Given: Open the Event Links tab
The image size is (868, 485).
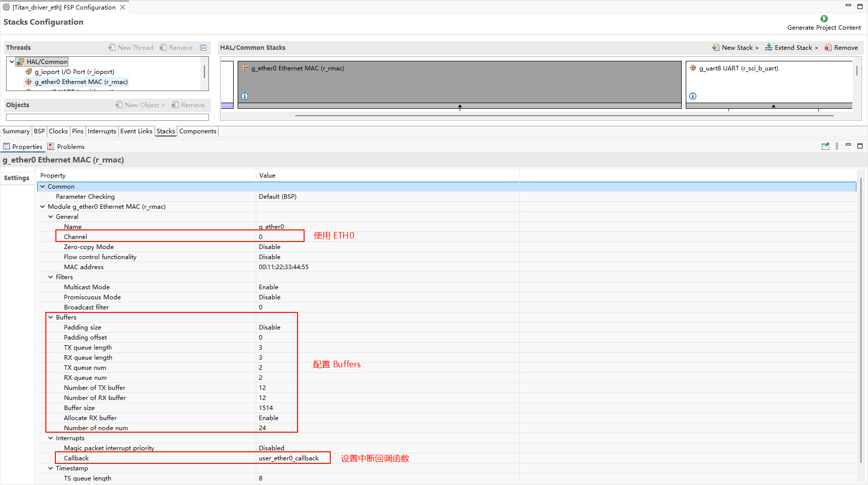Looking at the screenshot, I should (136, 131).
